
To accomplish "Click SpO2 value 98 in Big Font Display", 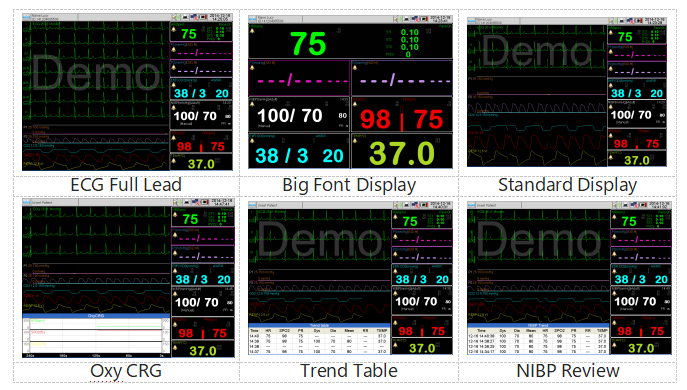I will click(x=375, y=120).
